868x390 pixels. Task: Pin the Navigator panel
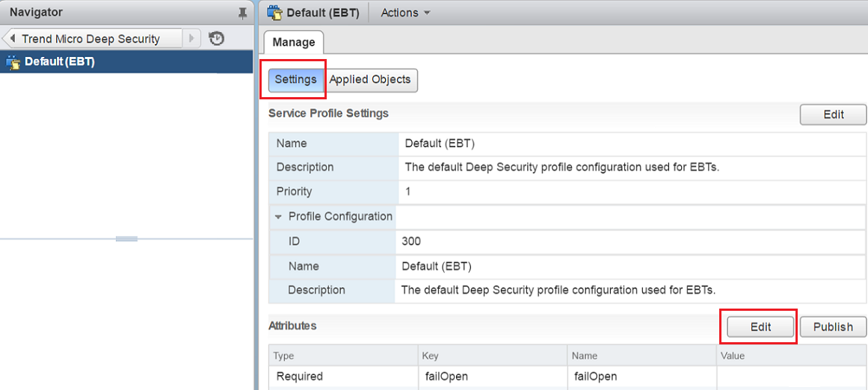coord(242,13)
